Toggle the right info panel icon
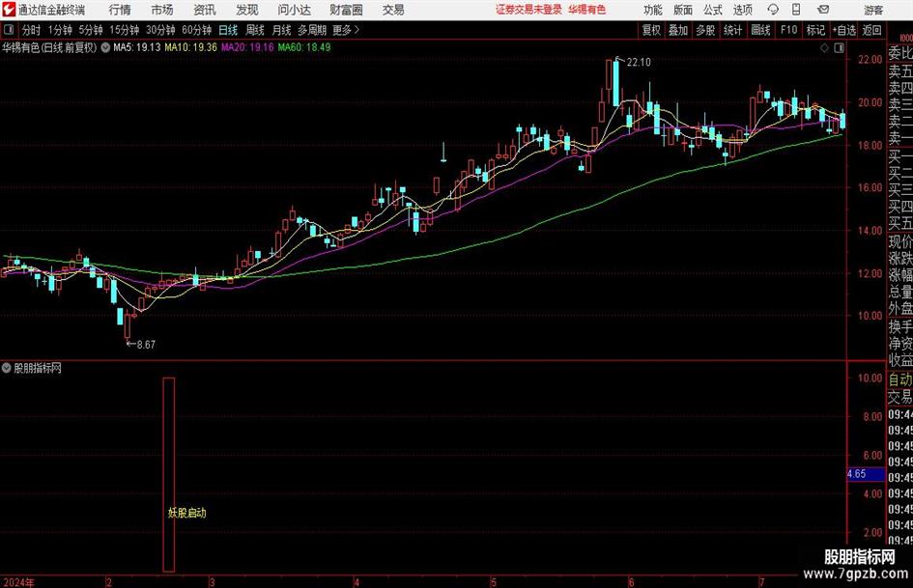Image resolution: width=913 pixels, height=588 pixels. [x=839, y=48]
